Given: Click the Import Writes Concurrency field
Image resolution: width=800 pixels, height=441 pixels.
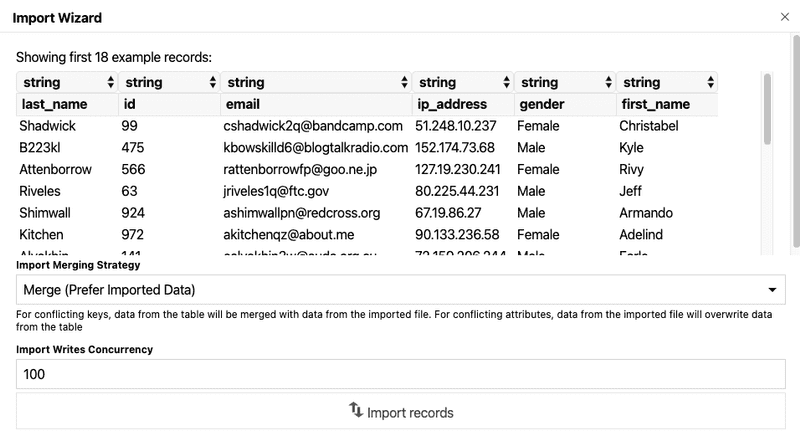Looking at the screenshot, I should [400, 374].
